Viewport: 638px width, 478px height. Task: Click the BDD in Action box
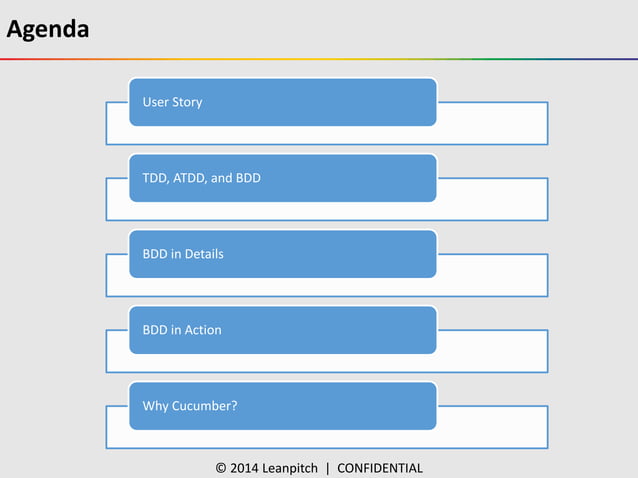pyautogui.click(x=282, y=330)
